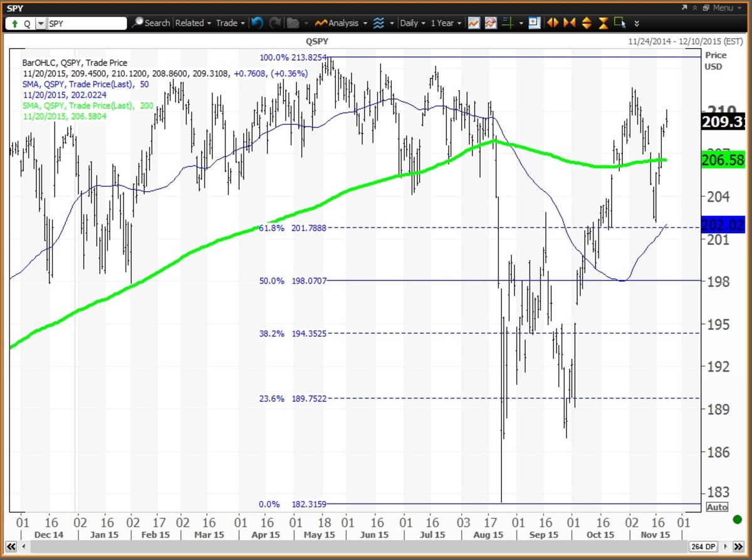Select the green crosshair tool

pyautogui.click(x=508, y=23)
